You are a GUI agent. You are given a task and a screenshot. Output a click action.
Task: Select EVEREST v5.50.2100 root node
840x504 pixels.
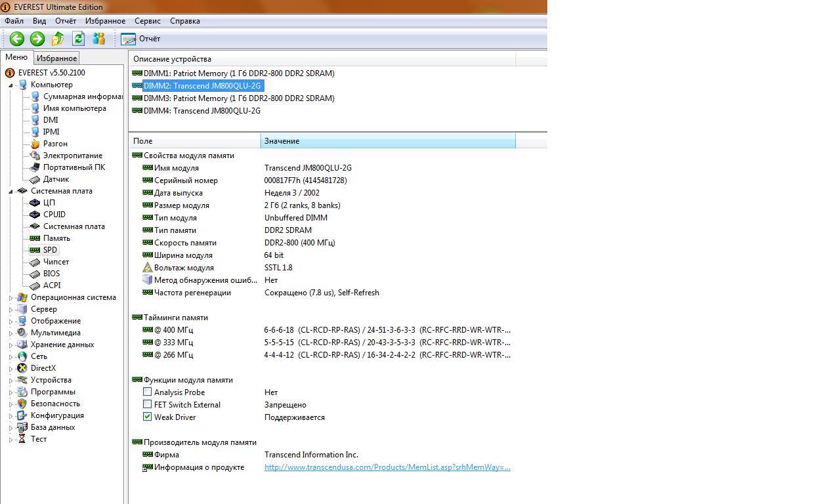pyautogui.click(x=51, y=73)
